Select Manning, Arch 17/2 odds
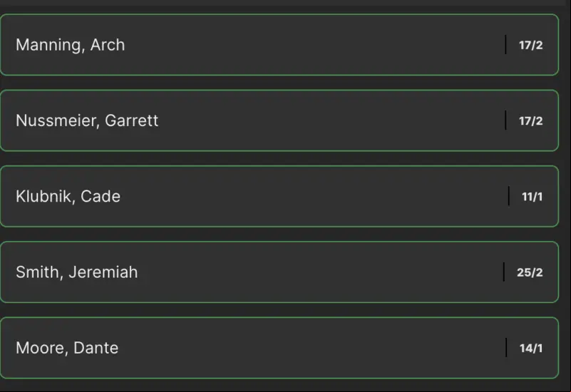 point(530,45)
